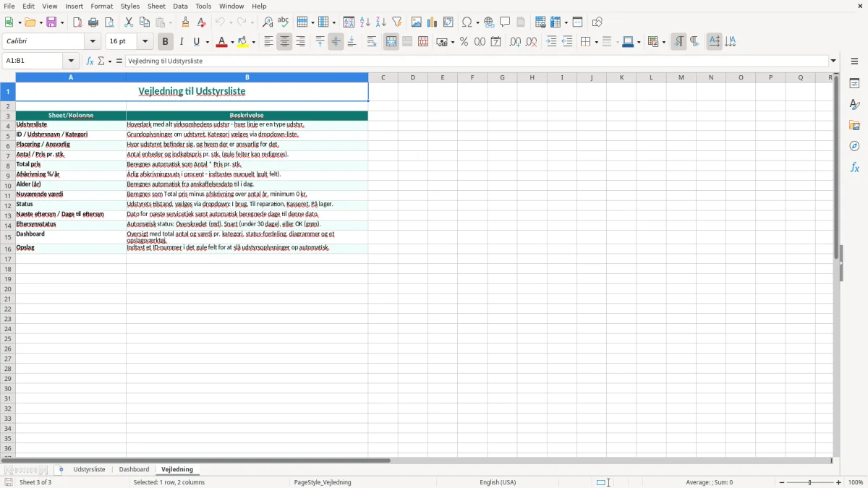
Task: Toggle italic formatting
Action: [x=182, y=42]
